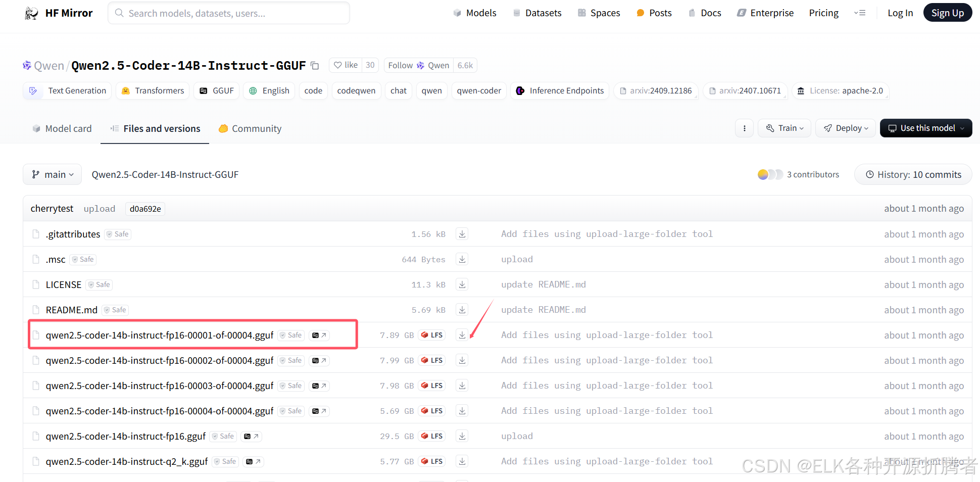This screenshot has height=482, width=980.
Task: Open the Deploy dropdown
Action: (846, 128)
